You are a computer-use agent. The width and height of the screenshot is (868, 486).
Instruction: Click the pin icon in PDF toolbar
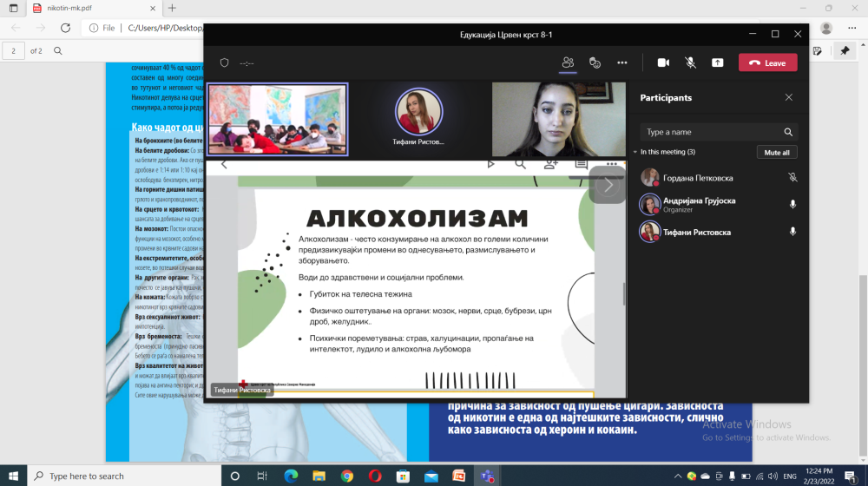(x=844, y=51)
